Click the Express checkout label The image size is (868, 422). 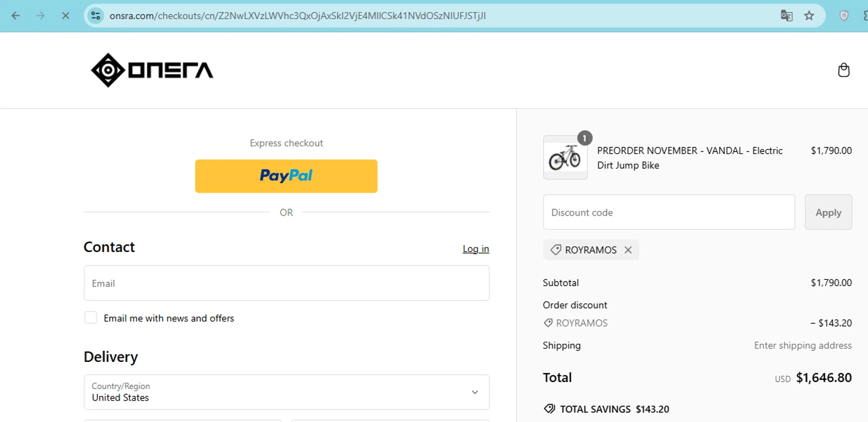coord(286,143)
